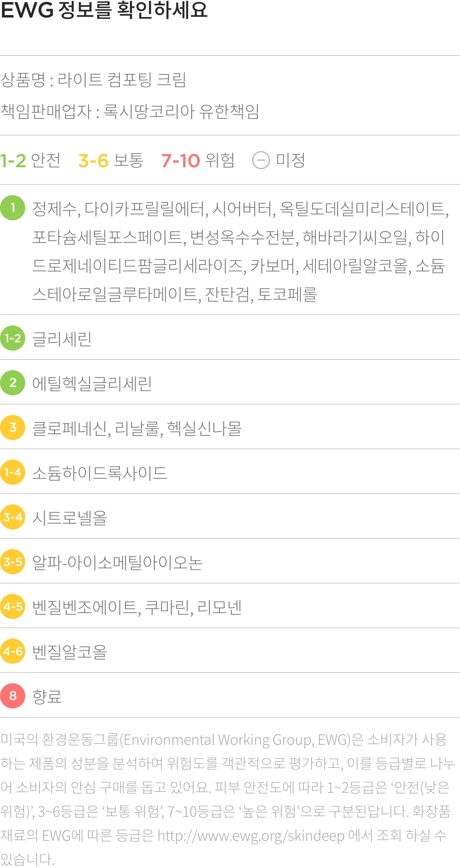The width and height of the screenshot is (460, 868).
Task: Click the yellow 4-6 grade badge
Action: [12, 651]
